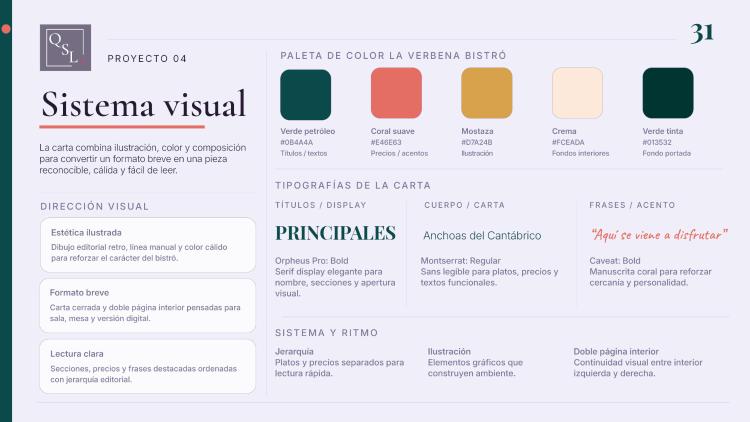
Task: Click the Anchoas del Cantábrico type sample
Action: (482, 235)
